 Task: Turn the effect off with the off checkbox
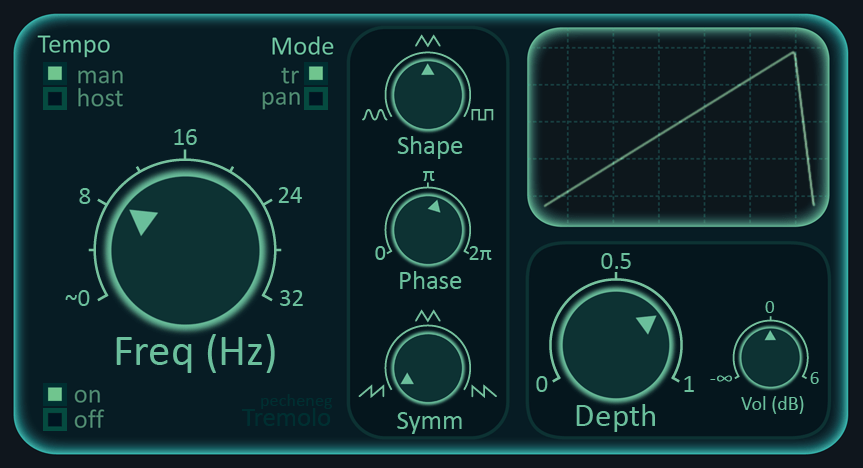pyautogui.click(x=55, y=419)
